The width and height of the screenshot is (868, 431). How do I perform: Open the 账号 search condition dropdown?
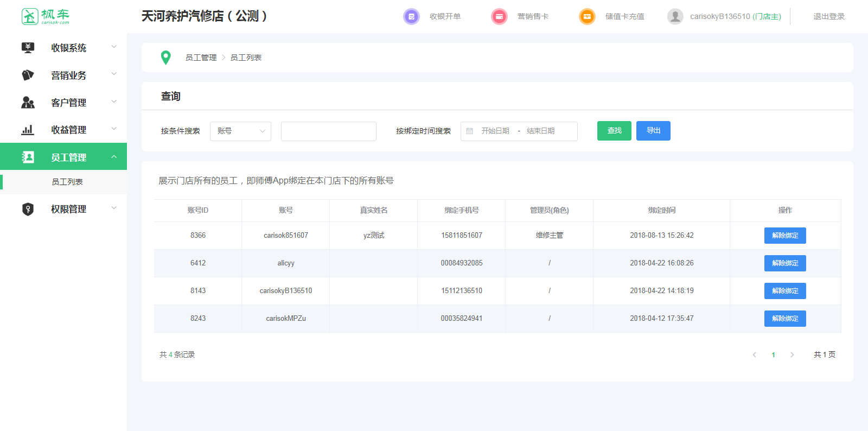click(x=240, y=131)
